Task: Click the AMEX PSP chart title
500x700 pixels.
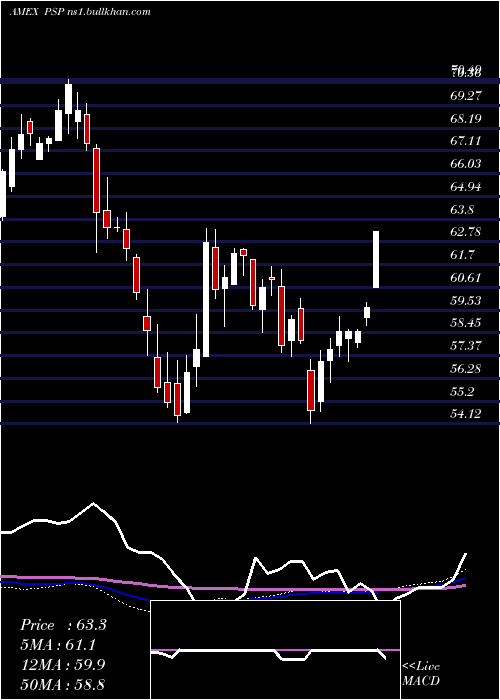Action: [x=80, y=12]
